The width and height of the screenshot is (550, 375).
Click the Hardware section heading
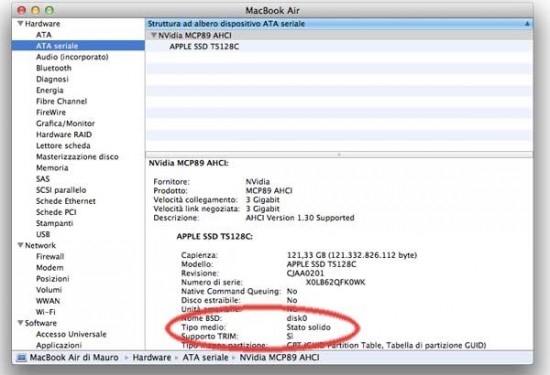tap(42, 24)
